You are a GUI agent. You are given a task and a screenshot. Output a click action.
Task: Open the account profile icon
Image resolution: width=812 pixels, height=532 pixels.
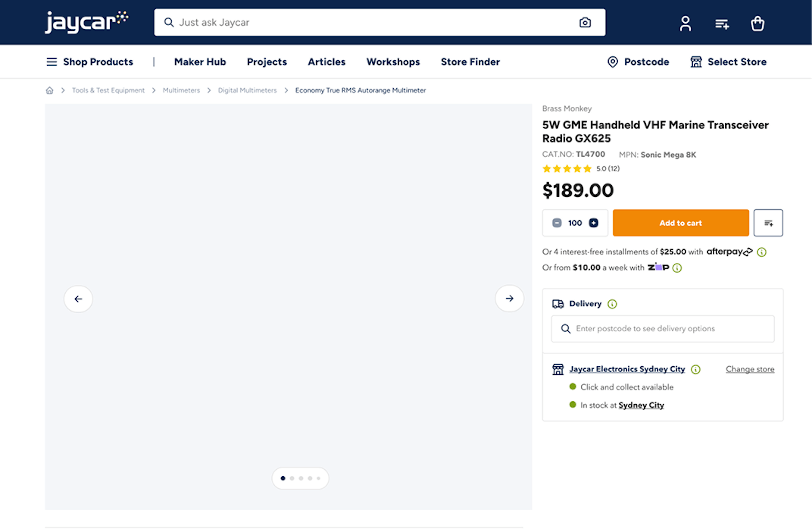tap(685, 23)
